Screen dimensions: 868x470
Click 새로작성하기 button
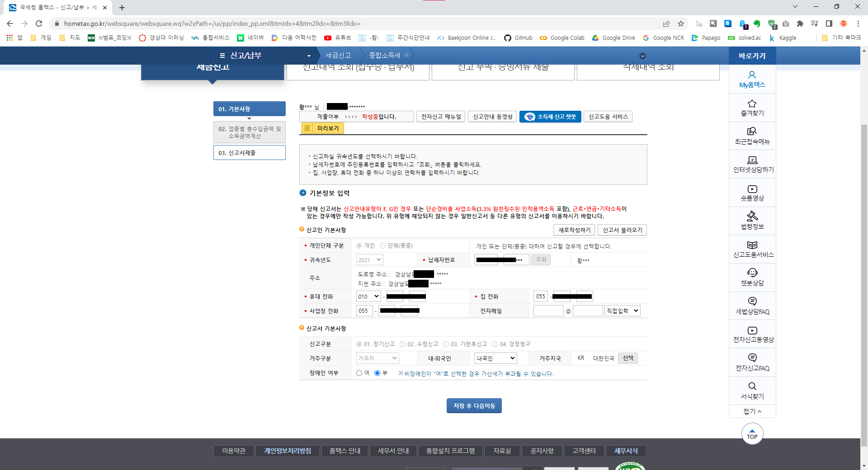click(x=574, y=230)
